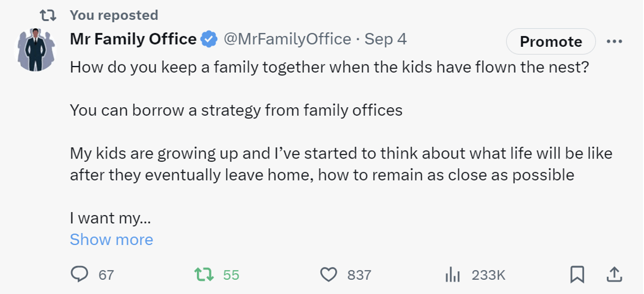The image size is (644, 294).
Task: Click the blue verified badge icon
Action: tap(209, 40)
